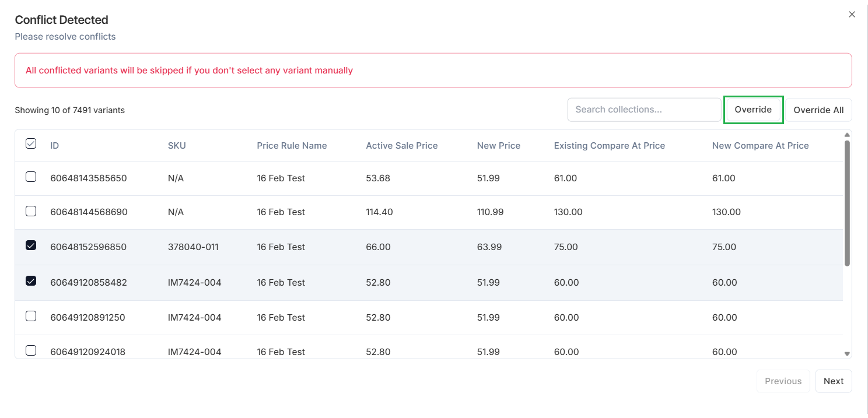
Task: Click the New Compare At Price 75.00
Action: pyautogui.click(x=724, y=247)
